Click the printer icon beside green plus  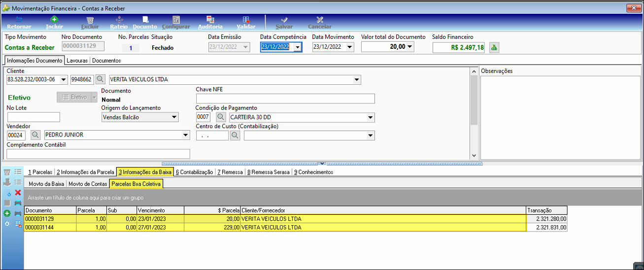(18, 213)
